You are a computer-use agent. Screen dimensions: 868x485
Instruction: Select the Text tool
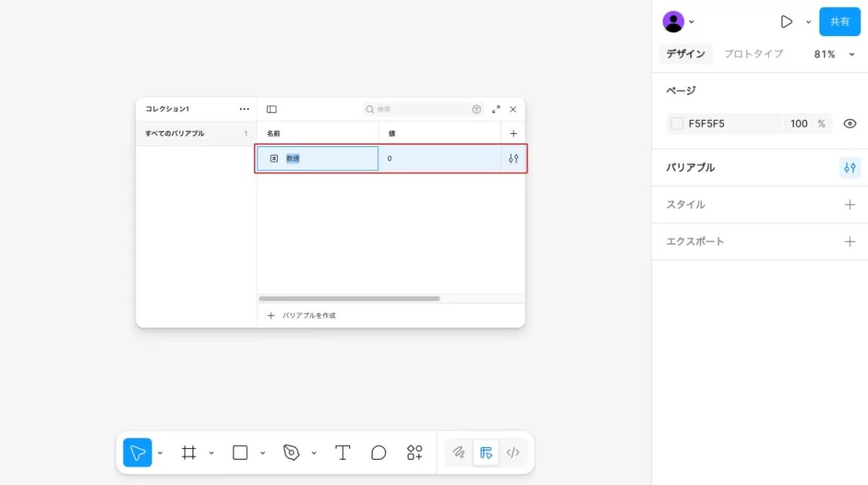pyautogui.click(x=342, y=453)
